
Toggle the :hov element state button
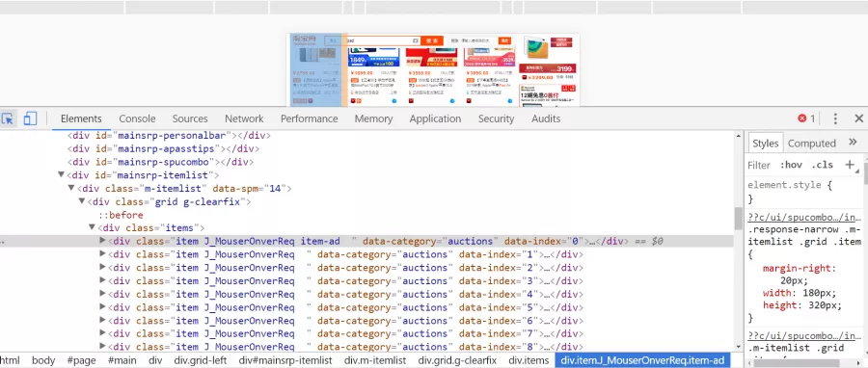(791, 165)
